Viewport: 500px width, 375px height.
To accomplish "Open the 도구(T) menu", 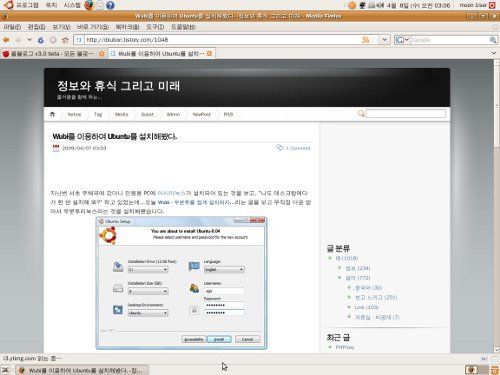I will (x=155, y=27).
